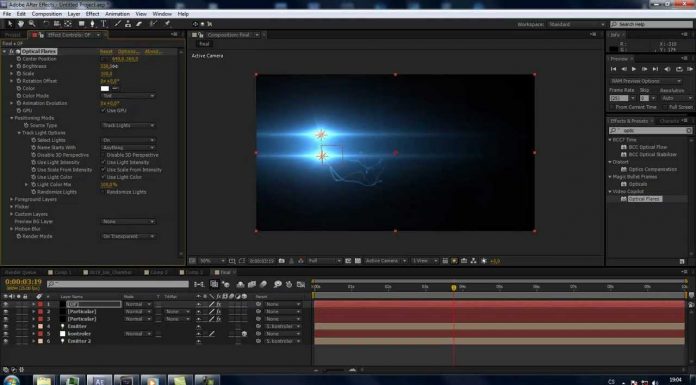Take snapshot camera icon in viewer

point(281,261)
